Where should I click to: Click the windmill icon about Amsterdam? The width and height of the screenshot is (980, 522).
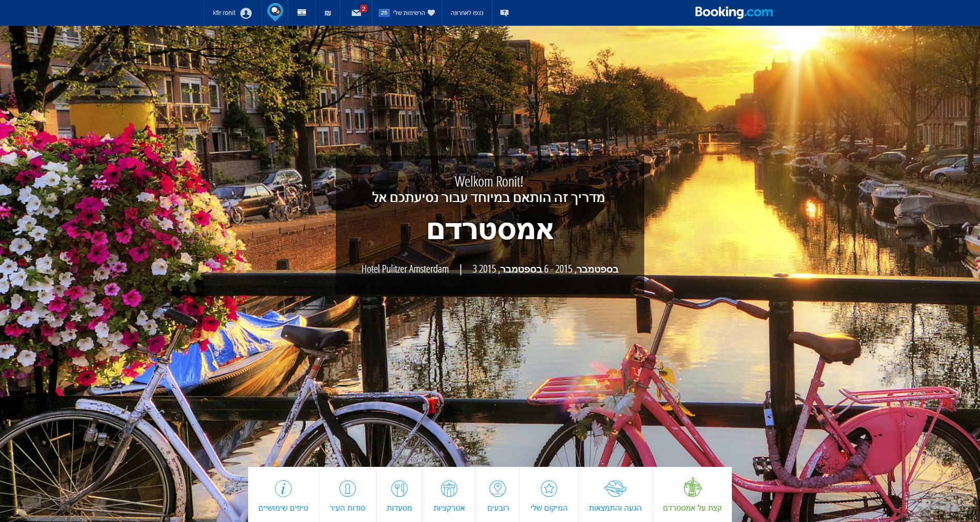(692, 487)
